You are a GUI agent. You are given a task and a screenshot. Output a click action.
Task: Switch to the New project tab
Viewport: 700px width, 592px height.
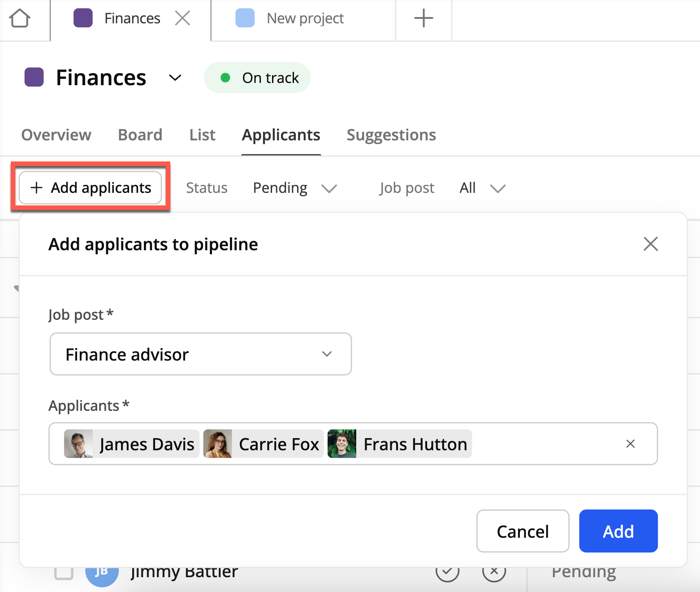click(x=304, y=18)
